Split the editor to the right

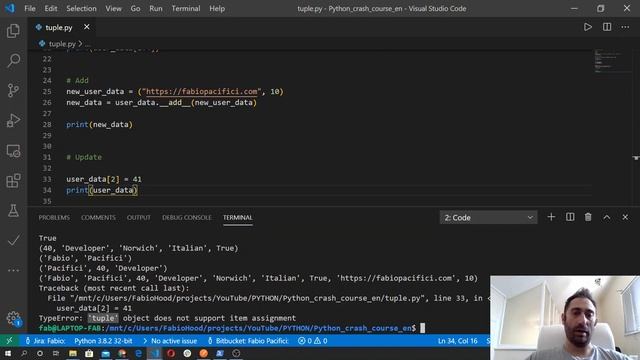point(607,27)
